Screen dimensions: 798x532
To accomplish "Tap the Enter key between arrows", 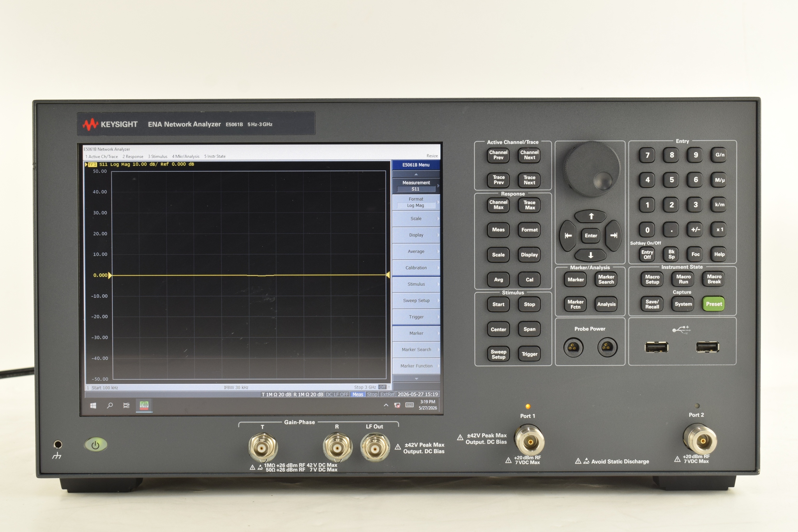I will (x=591, y=235).
